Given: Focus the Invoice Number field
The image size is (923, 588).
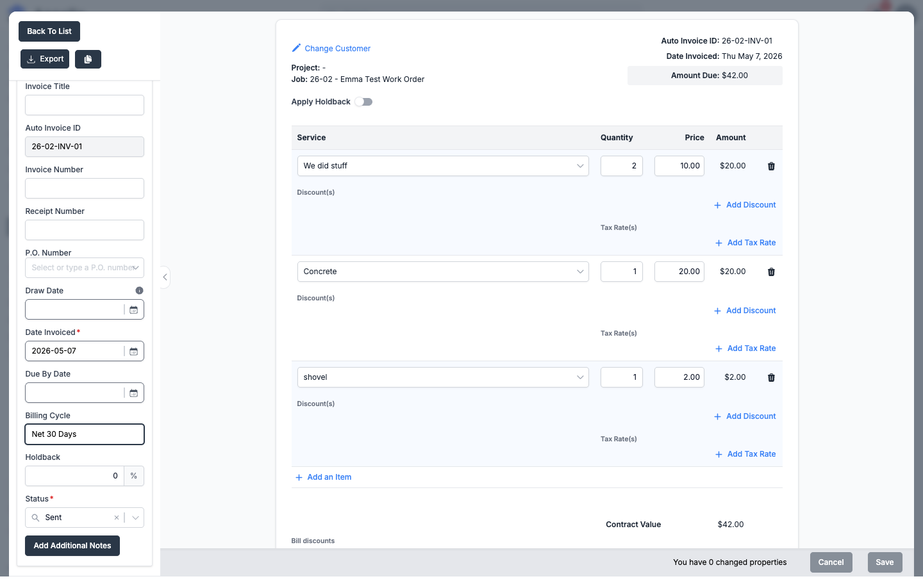Looking at the screenshot, I should pyautogui.click(x=85, y=188).
